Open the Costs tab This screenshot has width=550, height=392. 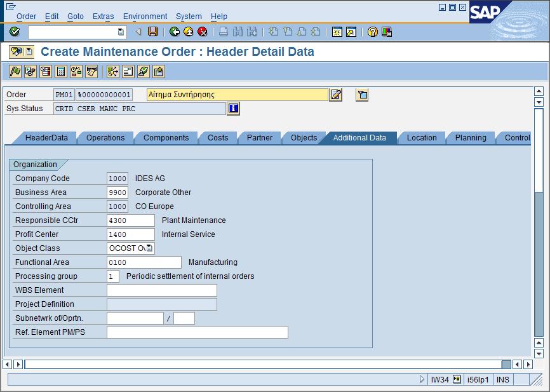pos(218,138)
